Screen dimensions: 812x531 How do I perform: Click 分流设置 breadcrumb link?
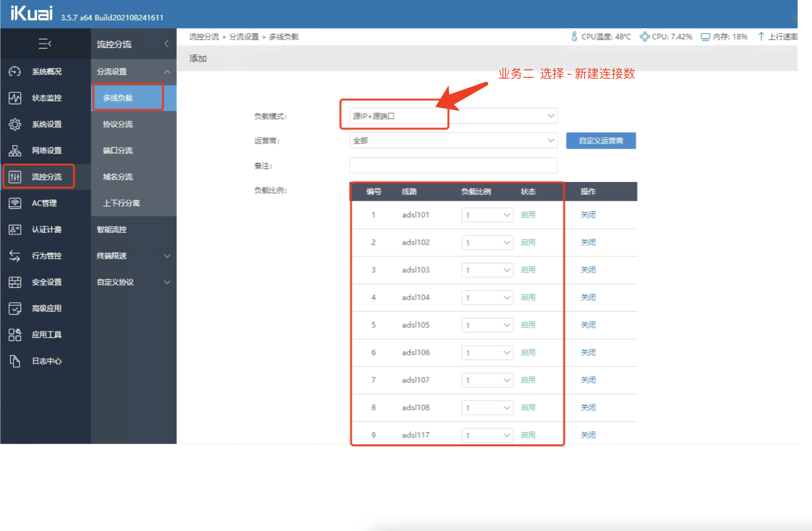point(244,37)
